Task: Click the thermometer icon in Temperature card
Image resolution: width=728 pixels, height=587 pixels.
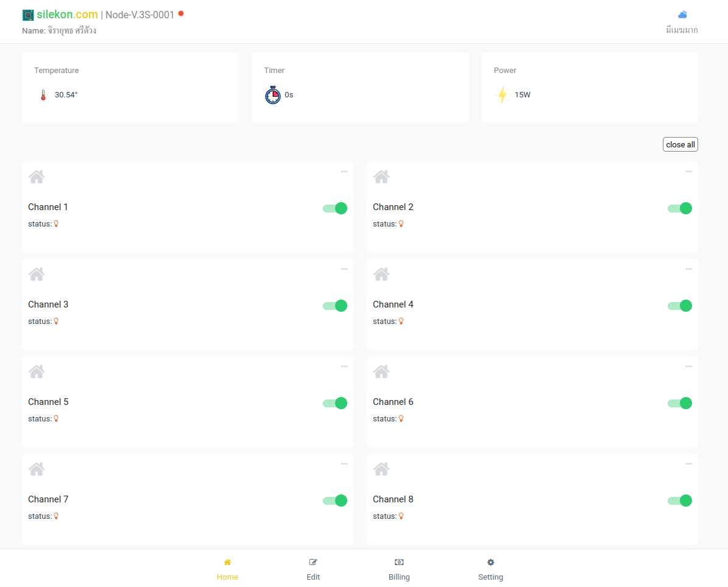Action: coord(43,95)
